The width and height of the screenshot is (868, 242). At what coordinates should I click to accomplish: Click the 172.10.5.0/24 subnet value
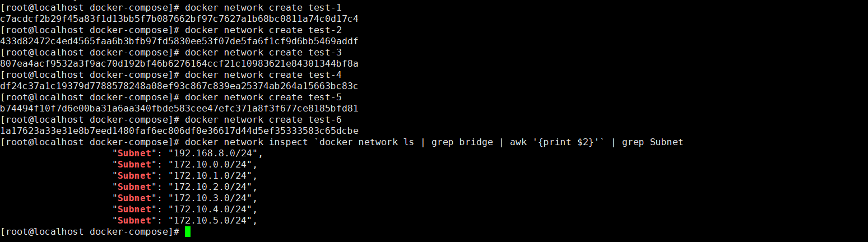(212, 221)
